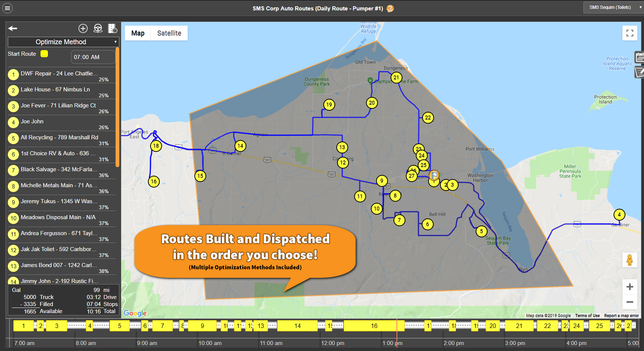Open the notes edit side tab
Viewport: 644px width, 351px height.
point(639,72)
